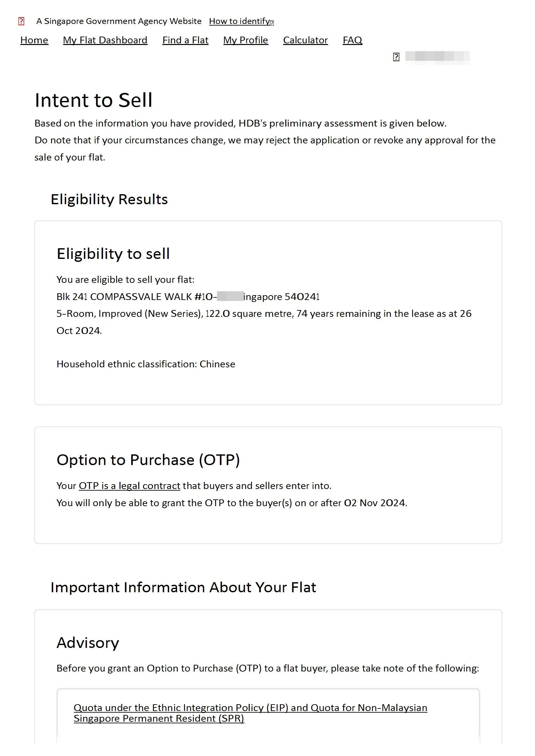
Task: Open the FAQ page
Action: click(x=352, y=40)
